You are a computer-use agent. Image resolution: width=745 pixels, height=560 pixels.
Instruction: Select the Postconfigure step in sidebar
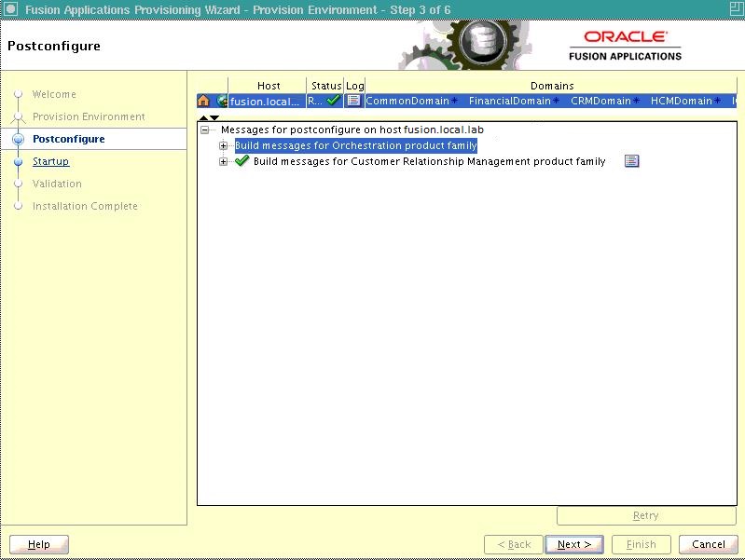point(69,139)
